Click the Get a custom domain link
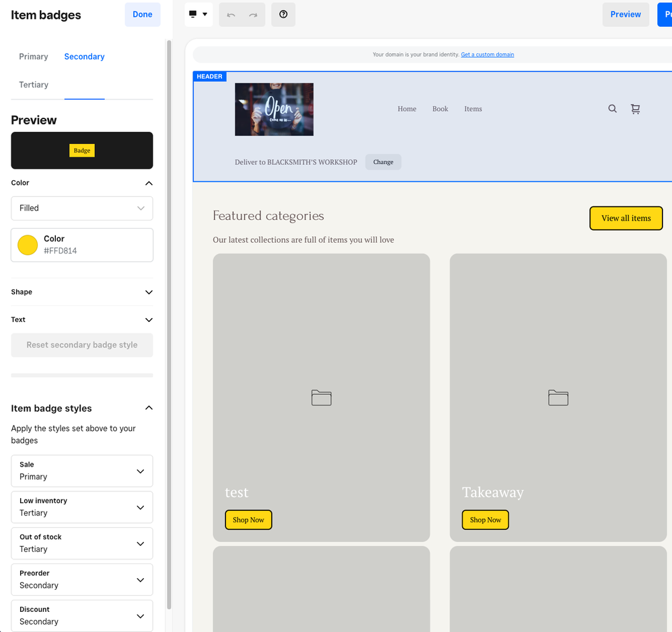 pos(487,54)
